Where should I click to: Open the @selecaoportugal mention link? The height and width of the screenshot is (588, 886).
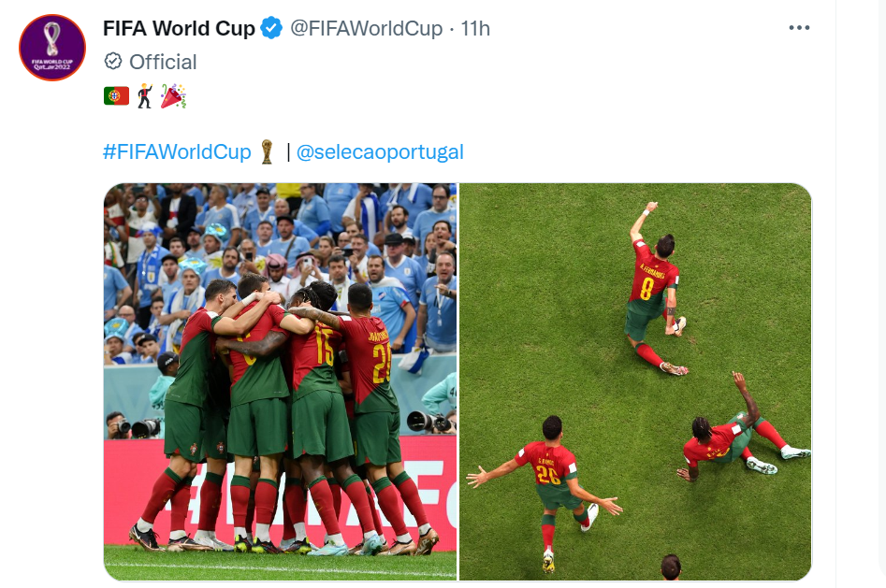pyautogui.click(x=380, y=152)
